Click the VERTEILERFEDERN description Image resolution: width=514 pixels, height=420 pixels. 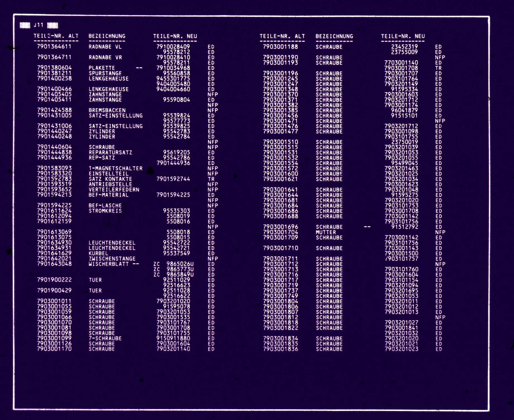[114, 189]
